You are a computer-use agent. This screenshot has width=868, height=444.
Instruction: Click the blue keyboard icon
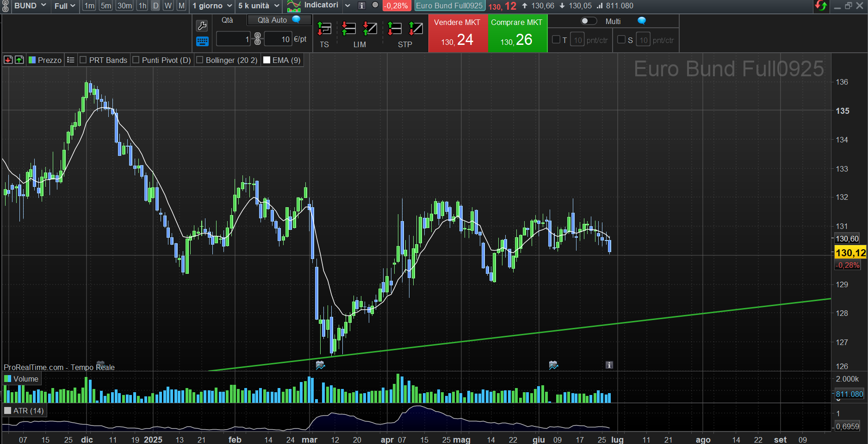(202, 42)
